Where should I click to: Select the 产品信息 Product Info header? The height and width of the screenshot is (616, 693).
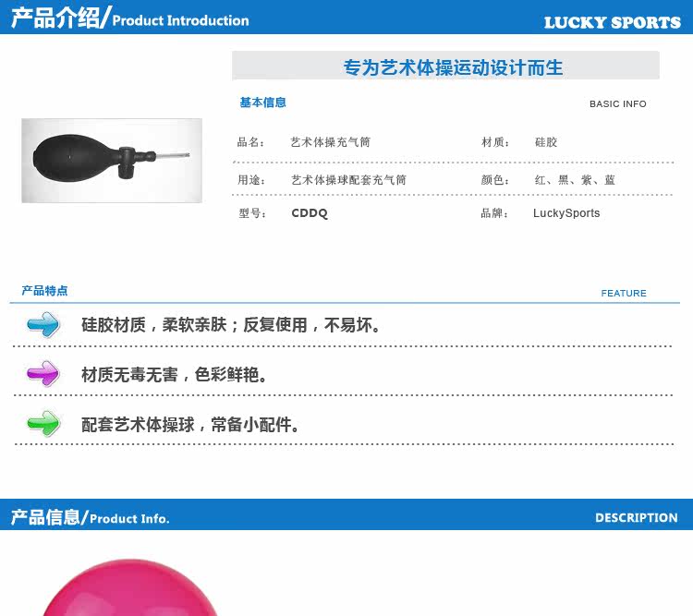tap(91, 517)
